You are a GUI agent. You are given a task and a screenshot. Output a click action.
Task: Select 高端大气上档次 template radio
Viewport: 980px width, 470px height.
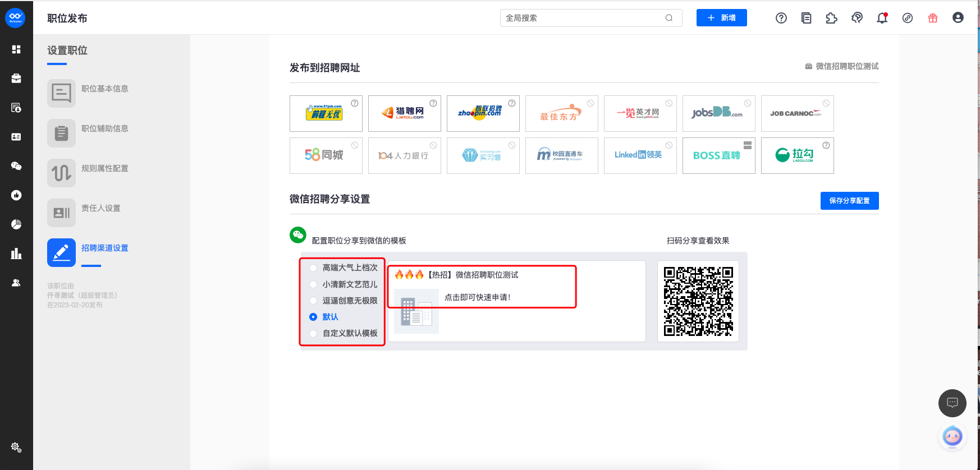pos(313,268)
